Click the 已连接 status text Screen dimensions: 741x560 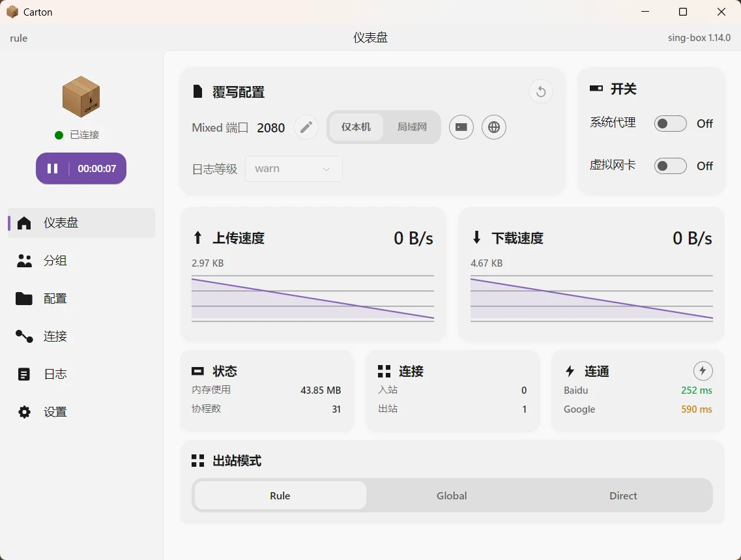pyautogui.click(x=85, y=135)
